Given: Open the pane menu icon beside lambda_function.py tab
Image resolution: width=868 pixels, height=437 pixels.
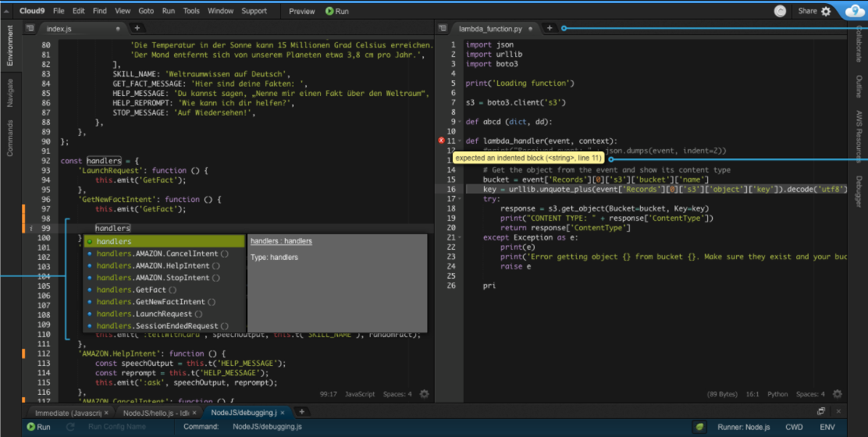Looking at the screenshot, I should (x=443, y=28).
